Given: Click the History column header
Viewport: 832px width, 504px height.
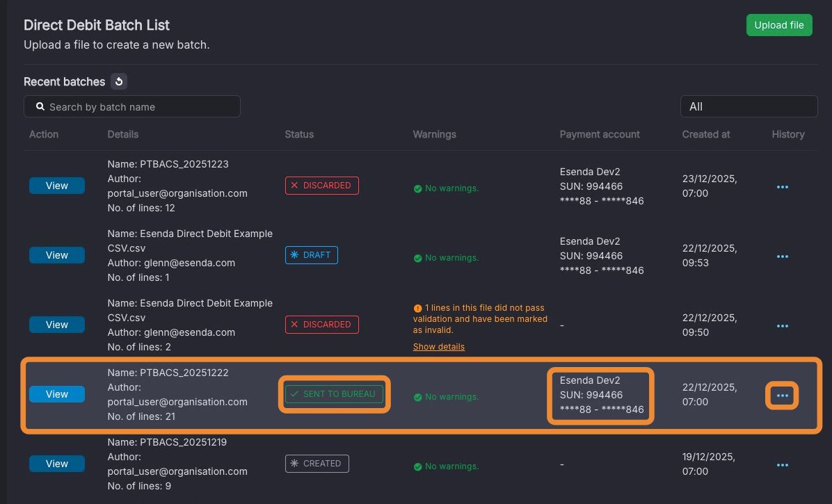Looking at the screenshot, I should [x=788, y=134].
